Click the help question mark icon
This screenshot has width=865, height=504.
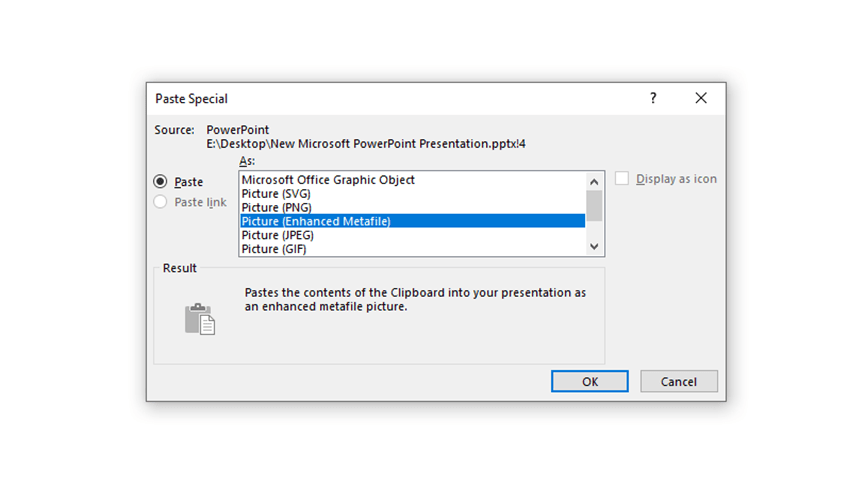tap(653, 98)
